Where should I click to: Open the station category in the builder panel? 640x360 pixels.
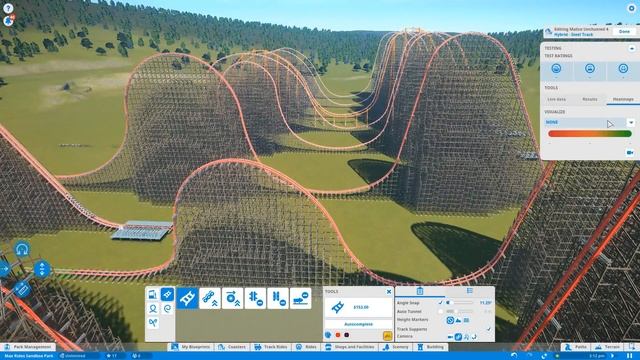[x=153, y=294]
